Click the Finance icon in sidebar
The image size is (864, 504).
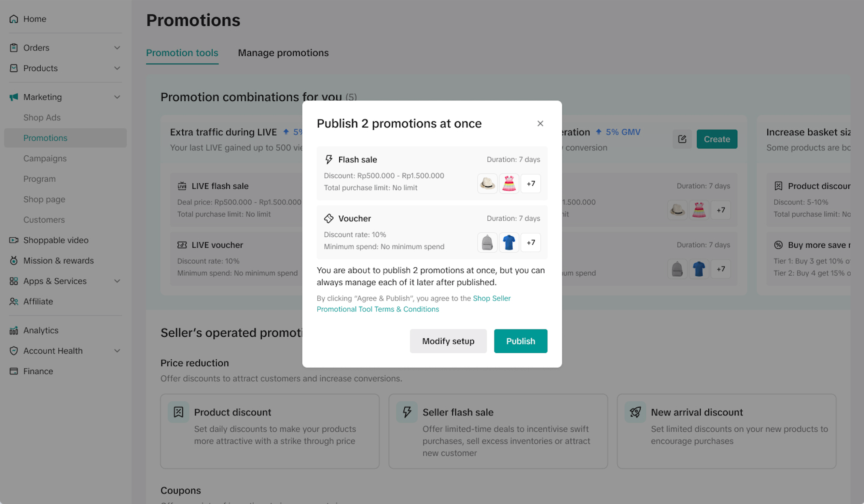click(14, 371)
